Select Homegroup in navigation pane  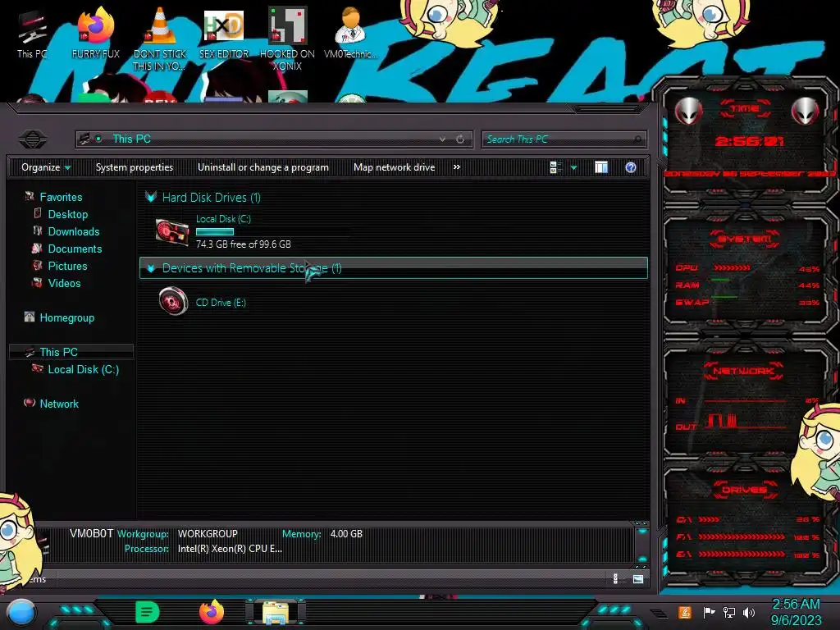click(67, 317)
